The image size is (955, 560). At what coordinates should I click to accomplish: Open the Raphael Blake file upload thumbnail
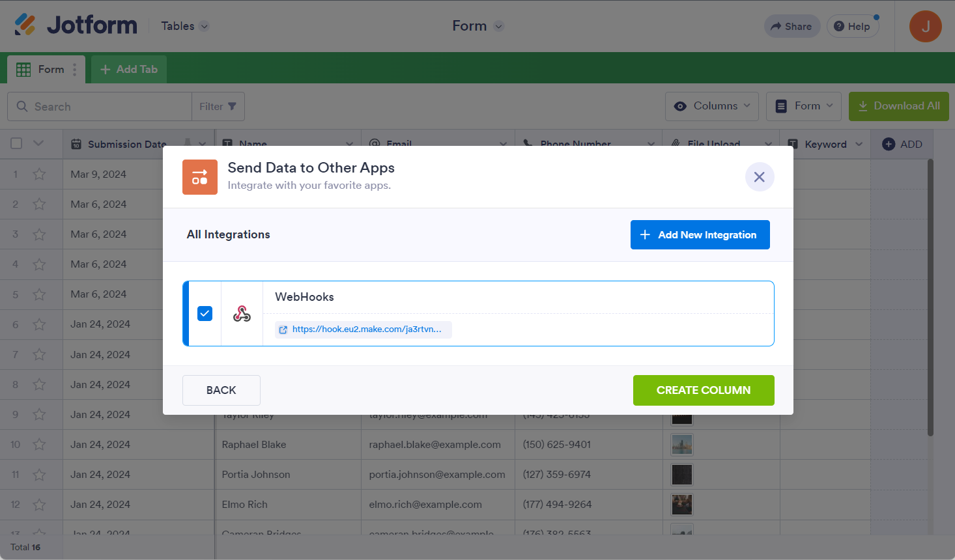pos(682,445)
